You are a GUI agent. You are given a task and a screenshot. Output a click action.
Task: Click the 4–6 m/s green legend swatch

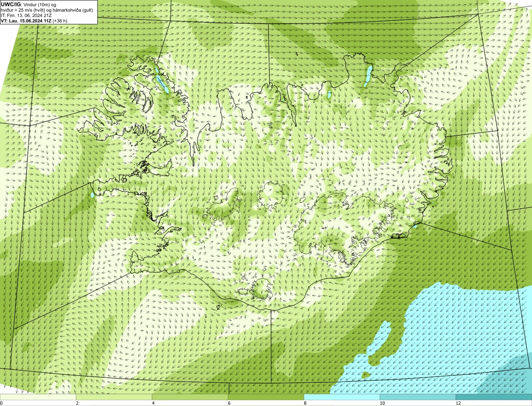click(x=191, y=397)
